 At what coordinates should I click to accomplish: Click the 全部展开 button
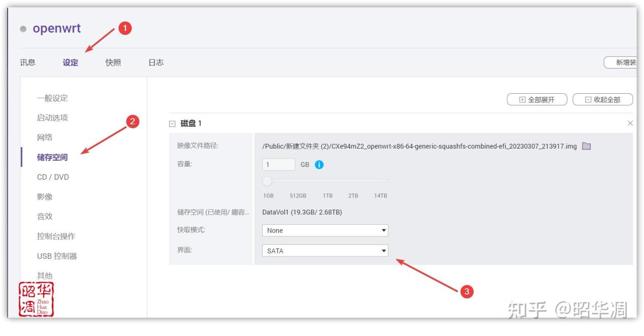[537, 100]
